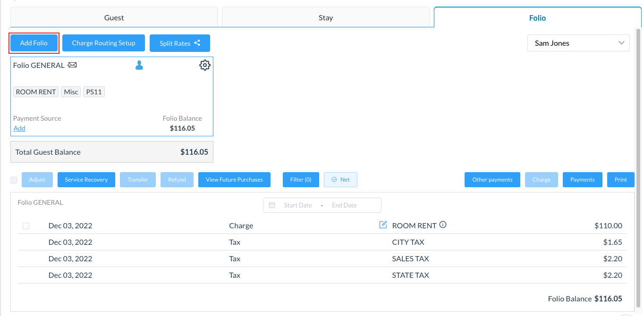Click the calendar icon in date range field
The width and height of the screenshot is (644, 316).
point(272,205)
